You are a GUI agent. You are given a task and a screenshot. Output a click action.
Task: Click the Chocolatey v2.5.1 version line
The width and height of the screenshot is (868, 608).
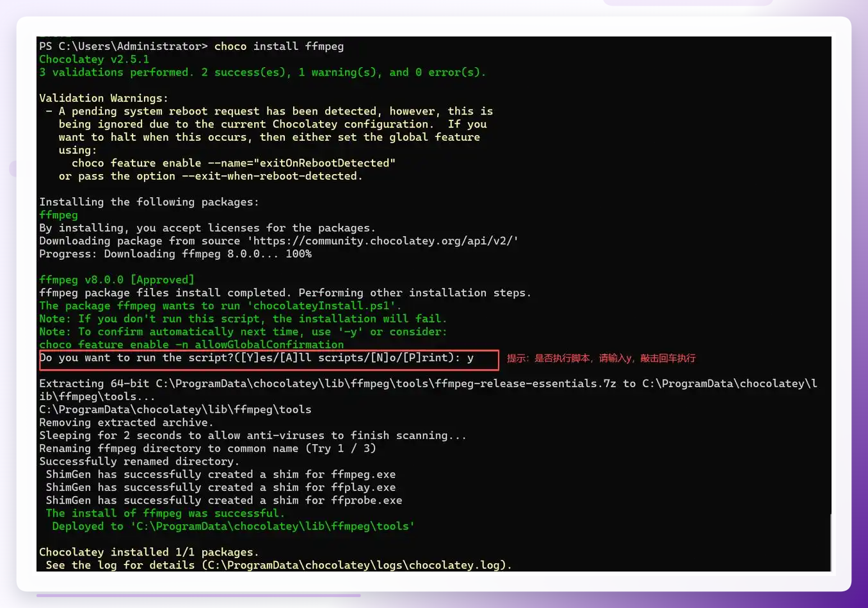(94, 60)
